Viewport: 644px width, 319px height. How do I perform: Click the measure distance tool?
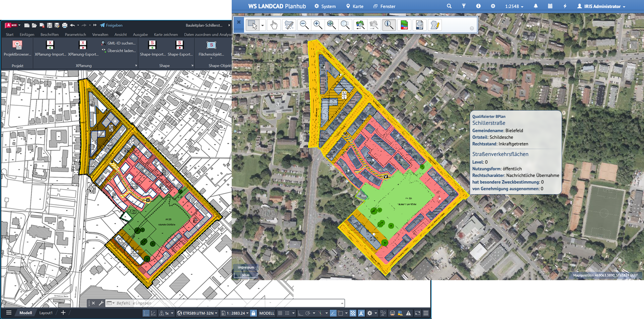pos(289,25)
